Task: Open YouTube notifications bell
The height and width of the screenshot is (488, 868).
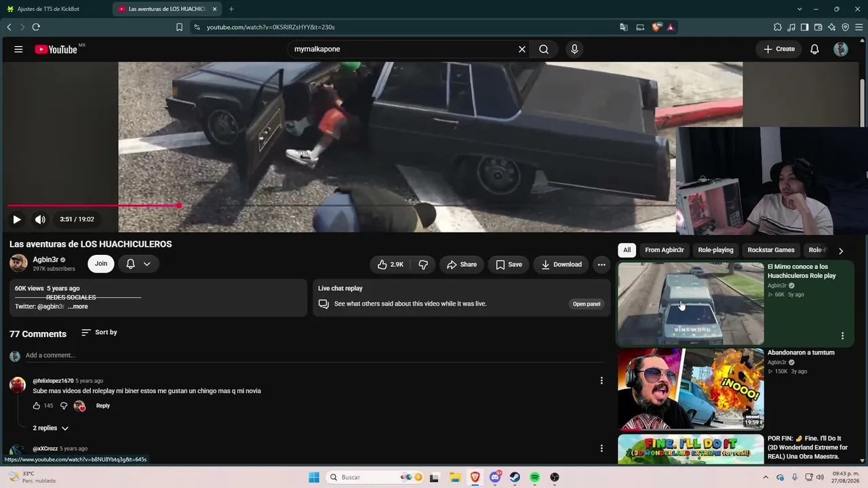Action: 815,49
